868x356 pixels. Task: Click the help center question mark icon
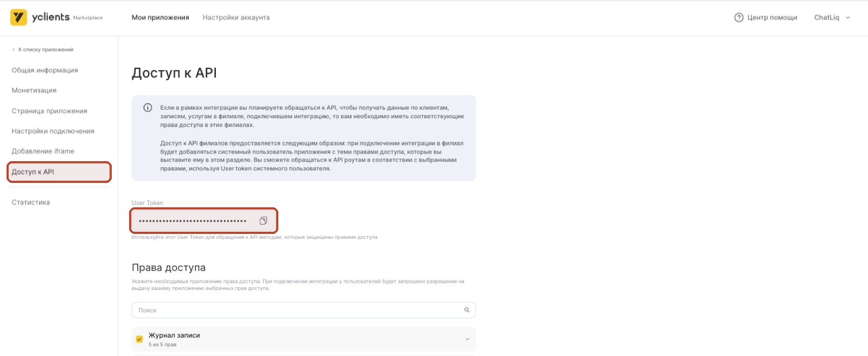coord(738,17)
